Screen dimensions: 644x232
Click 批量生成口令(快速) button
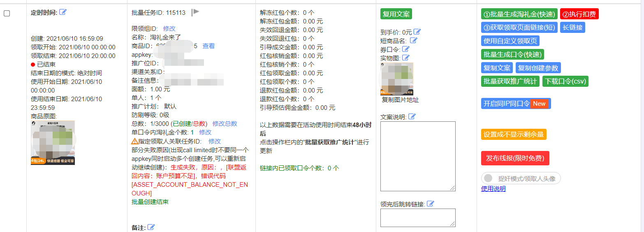pyautogui.click(x=512, y=54)
